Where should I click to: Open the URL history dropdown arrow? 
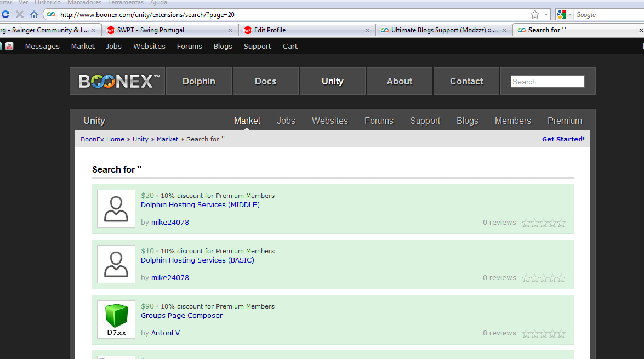tap(546, 15)
